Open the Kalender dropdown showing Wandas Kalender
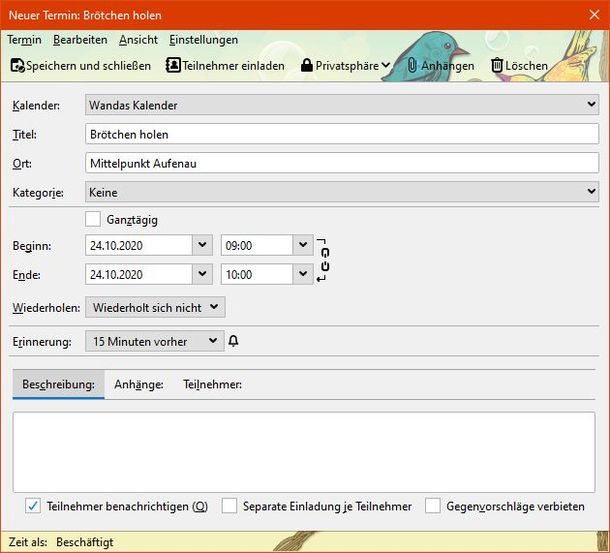Viewport: 610px width, 553px height. point(341,104)
